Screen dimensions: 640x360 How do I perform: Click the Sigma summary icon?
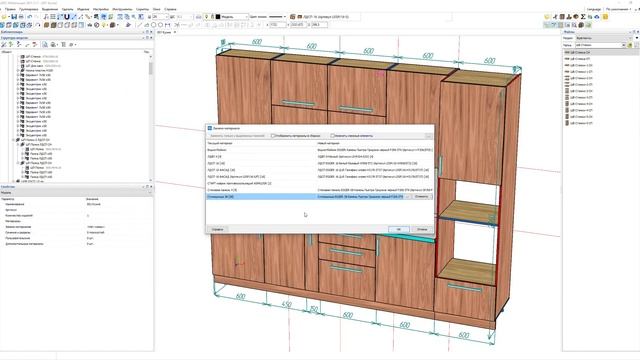pos(583,17)
